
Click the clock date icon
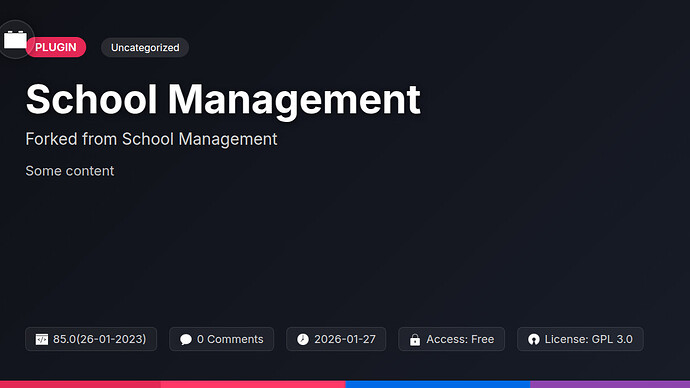coord(303,339)
